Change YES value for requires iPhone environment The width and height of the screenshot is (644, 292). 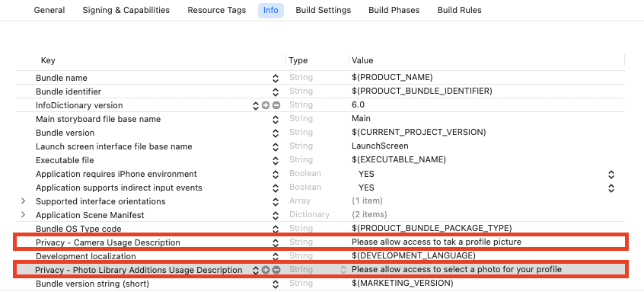click(x=611, y=175)
